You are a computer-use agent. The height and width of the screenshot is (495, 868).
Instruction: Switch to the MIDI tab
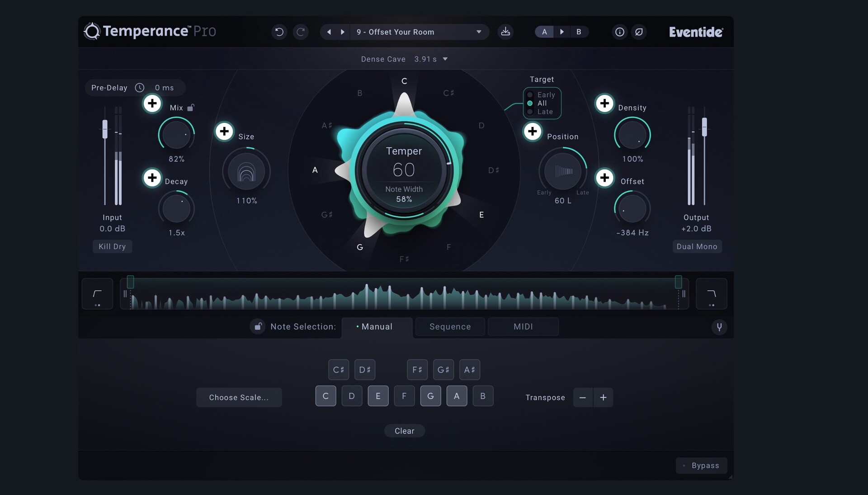pos(523,326)
